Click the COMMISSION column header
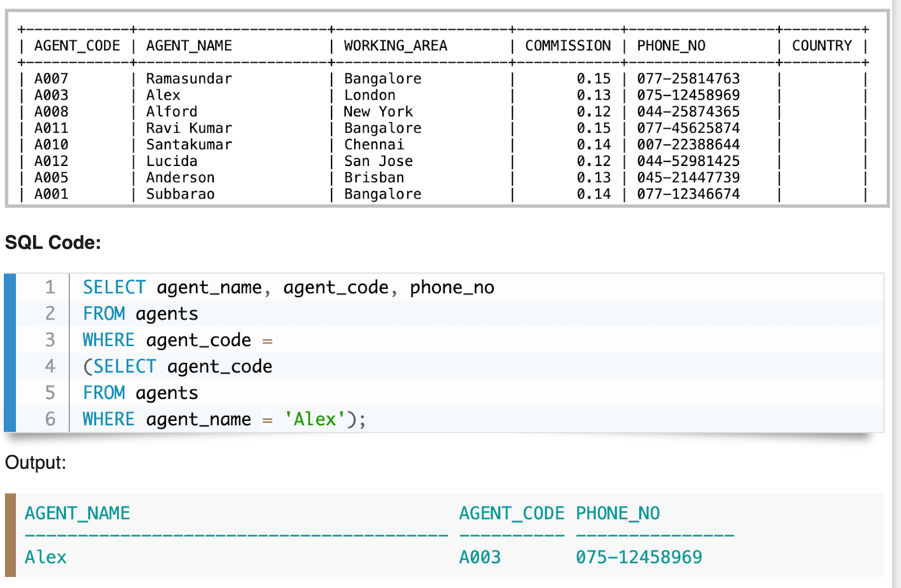 click(568, 46)
